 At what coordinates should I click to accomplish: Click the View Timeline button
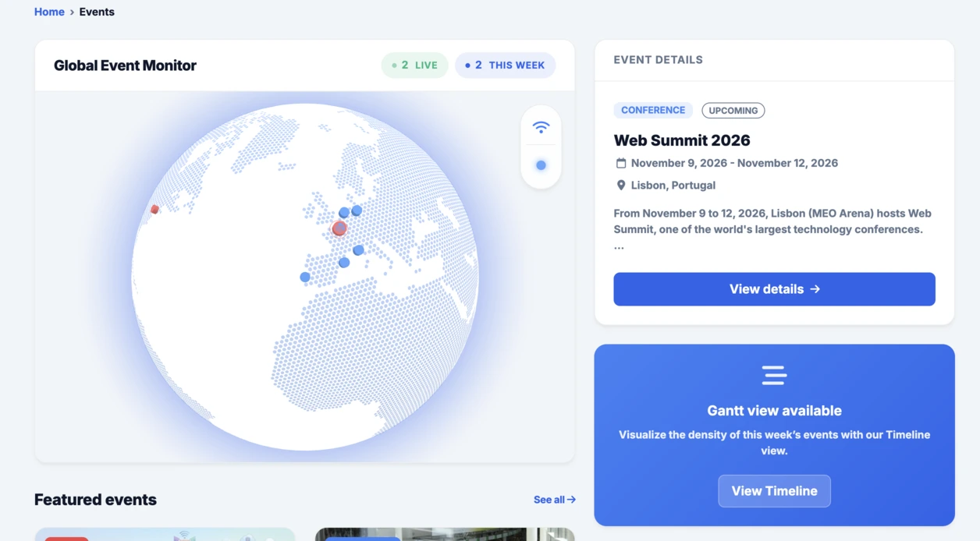[774, 491]
